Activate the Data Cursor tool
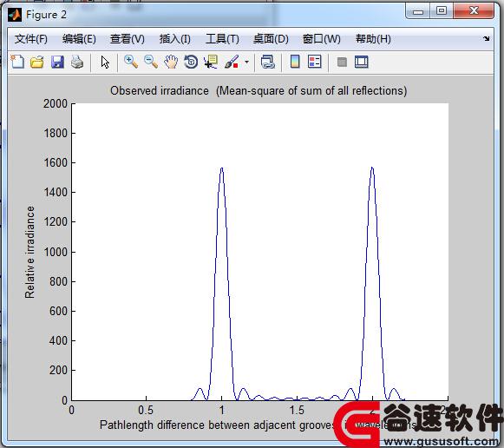The height and width of the screenshot is (448, 504). click(x=211, y=62)
